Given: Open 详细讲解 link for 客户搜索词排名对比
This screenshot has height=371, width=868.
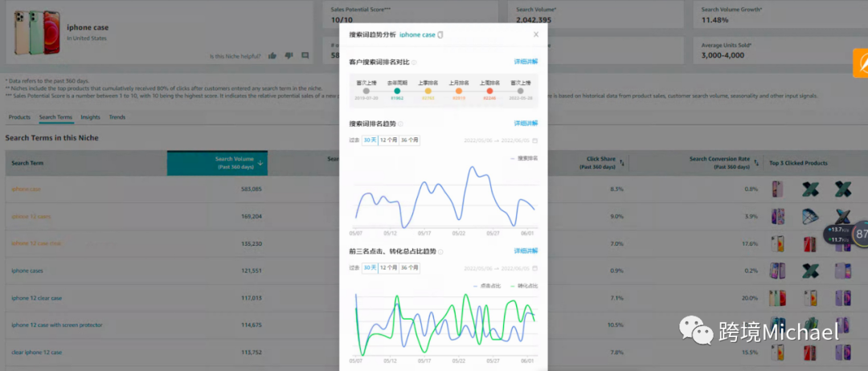Looking at the screenshot, I should [526, 62].
